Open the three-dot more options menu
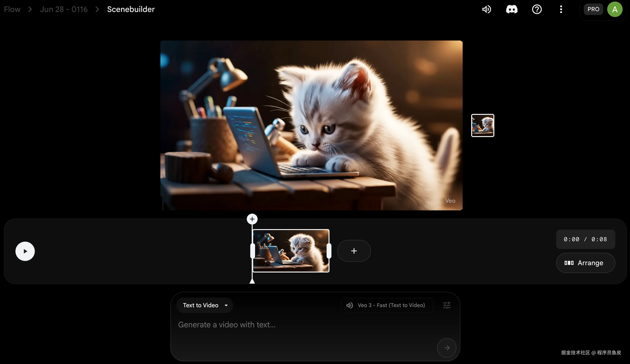The height and width of the screenshot is (364, 630). pos(561,9)
